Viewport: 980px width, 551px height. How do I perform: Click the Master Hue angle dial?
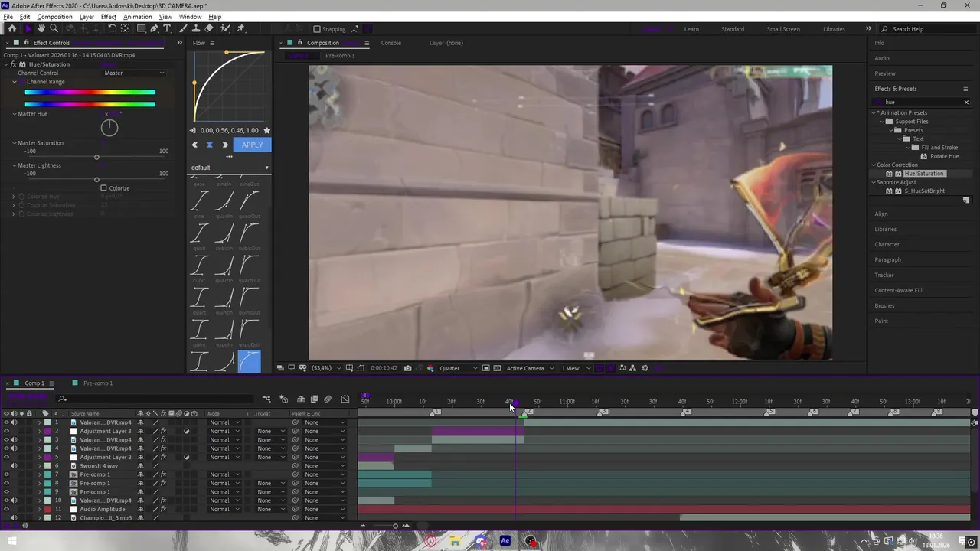pyautogui.click(x=109, y=128)
